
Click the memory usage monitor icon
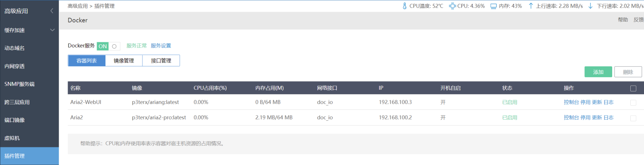click(x=493, y=6)
